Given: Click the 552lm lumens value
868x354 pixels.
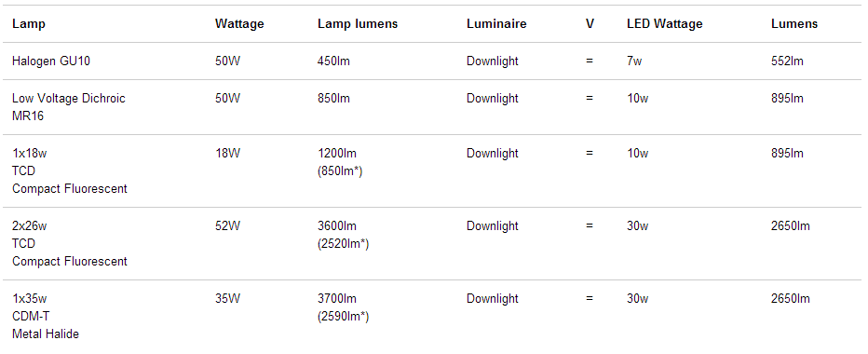Looking at the screenshot, I should click(787, 61).
